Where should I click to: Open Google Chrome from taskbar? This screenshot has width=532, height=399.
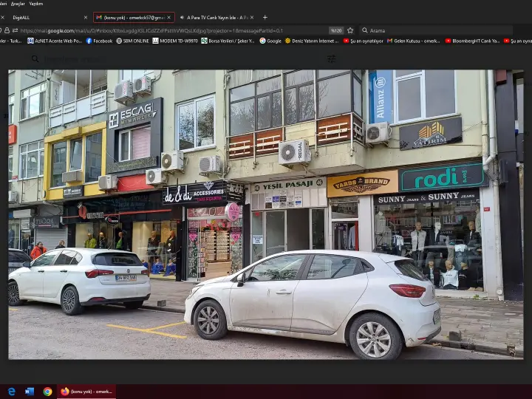point(47,392)
